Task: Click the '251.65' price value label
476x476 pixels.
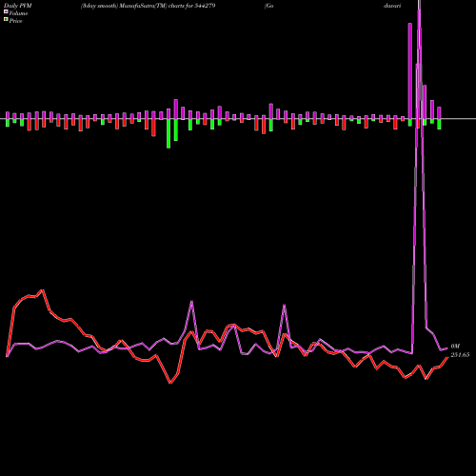Action: click(460, 355)
